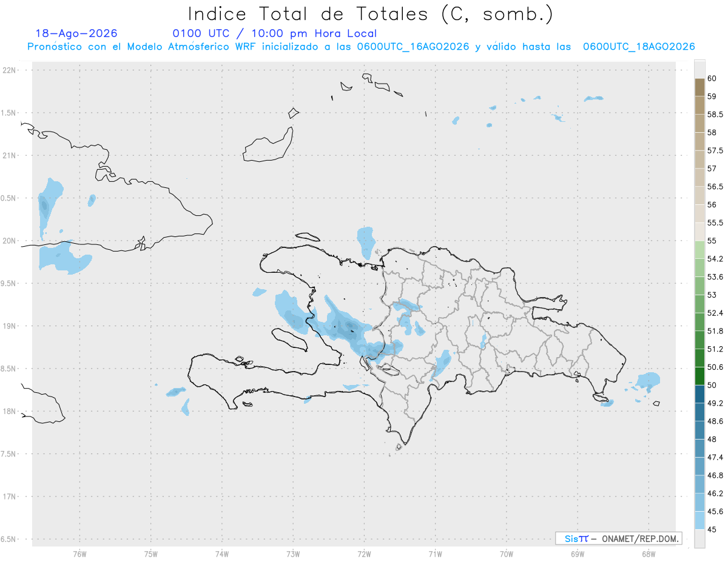Click the longitude label '72W'
Image resolution: width=728 pixels, height=562 pixels.
coord(364,554)
